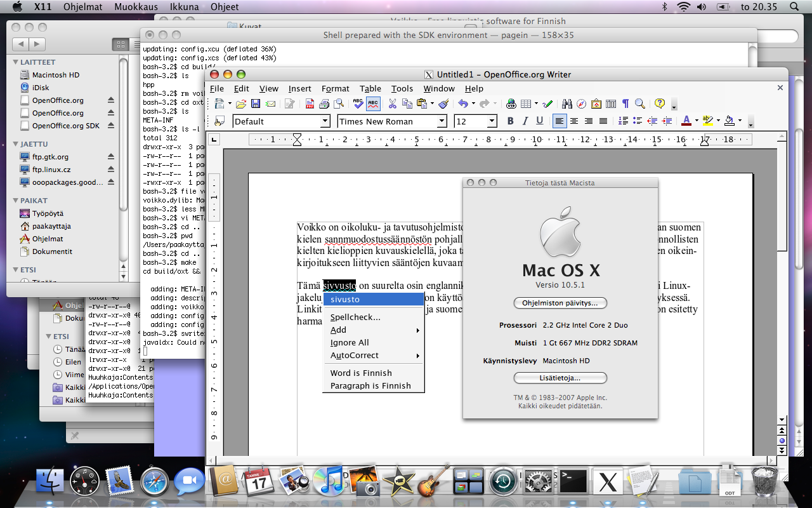812x508 pixels.
Task: Click the Save document icon in toolbar
Action: (x=256, y=104)
